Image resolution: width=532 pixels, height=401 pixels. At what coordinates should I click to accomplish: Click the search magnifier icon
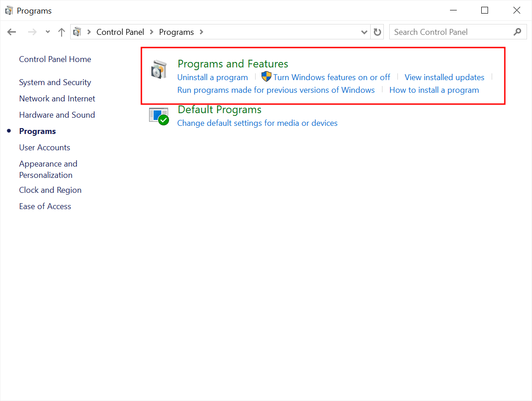coord(517,32)
